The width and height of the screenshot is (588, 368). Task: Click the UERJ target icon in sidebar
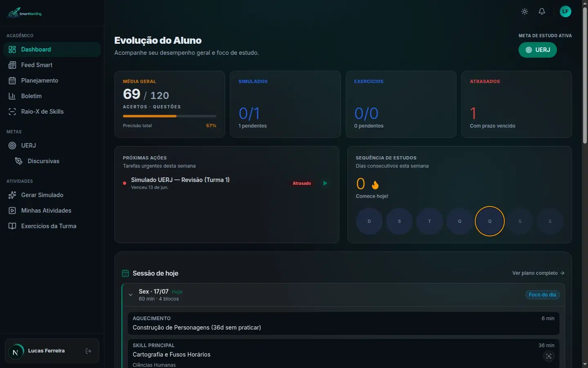12,146
